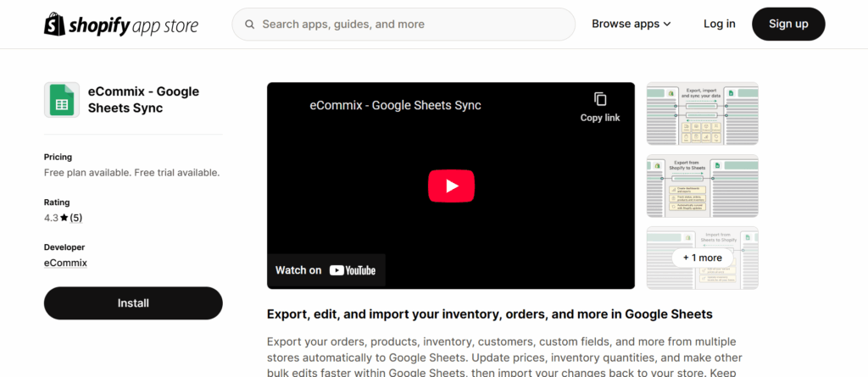Click the Free plan available pricing text
Viewport: 868px width, 377px height.
131,173
